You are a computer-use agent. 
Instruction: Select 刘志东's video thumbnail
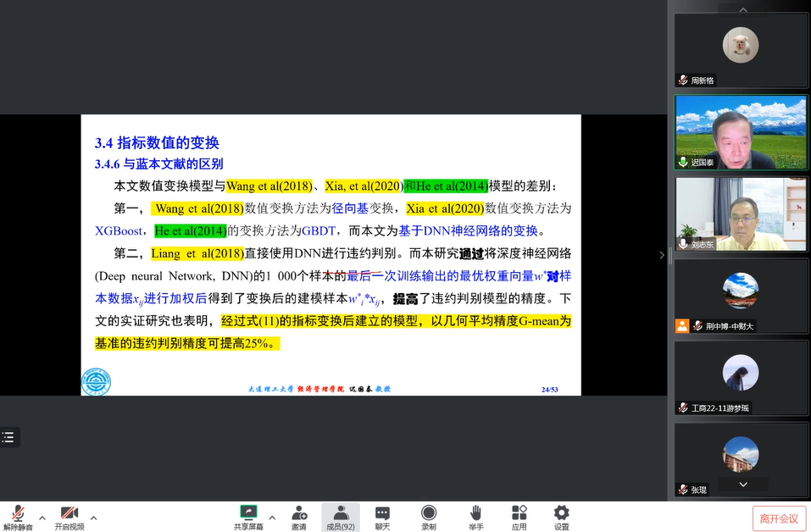point(741,213)
